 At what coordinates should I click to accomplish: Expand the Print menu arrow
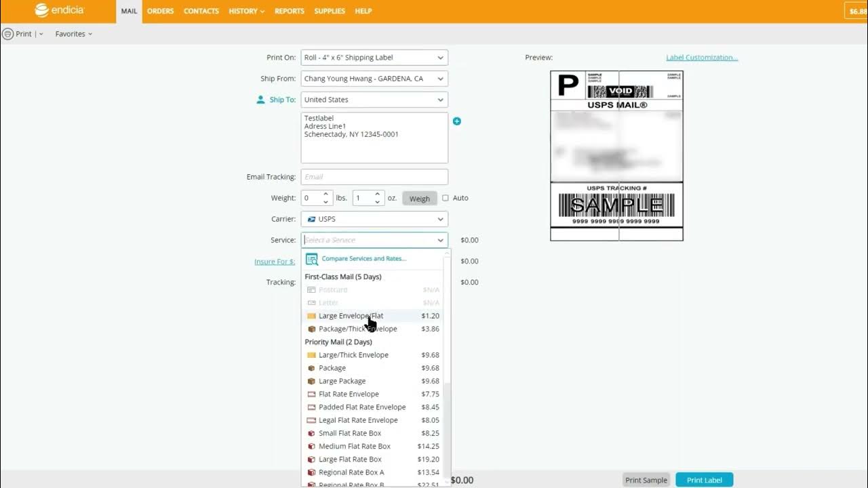pos(41,34)
